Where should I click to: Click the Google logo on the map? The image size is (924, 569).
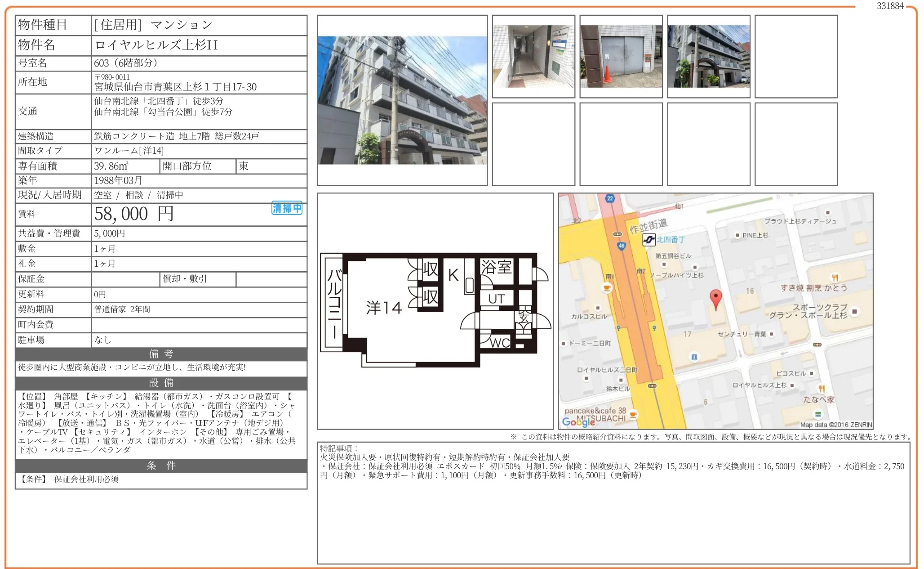578,422
